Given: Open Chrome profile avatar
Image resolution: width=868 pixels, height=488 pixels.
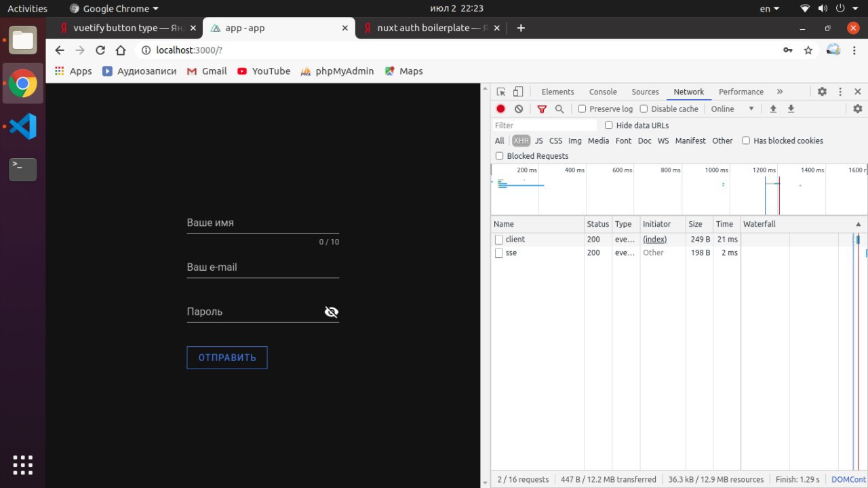Looking at the screenshot, I should pos(833,50).
